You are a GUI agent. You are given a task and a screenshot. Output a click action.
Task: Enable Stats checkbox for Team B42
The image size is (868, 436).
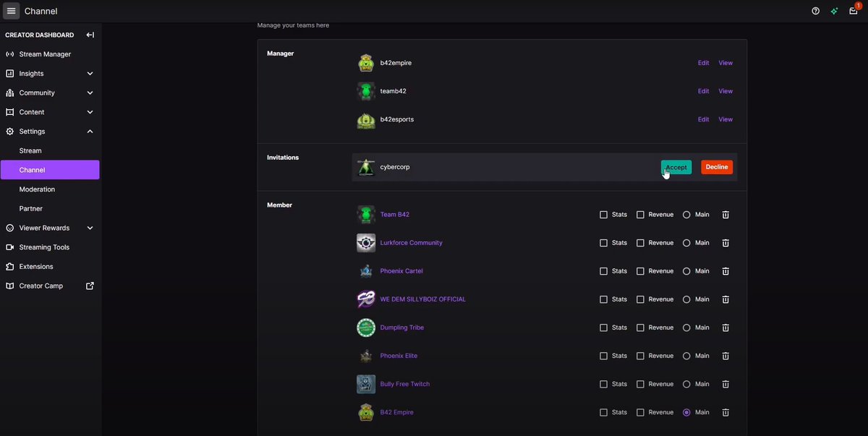tap(603, 215)
